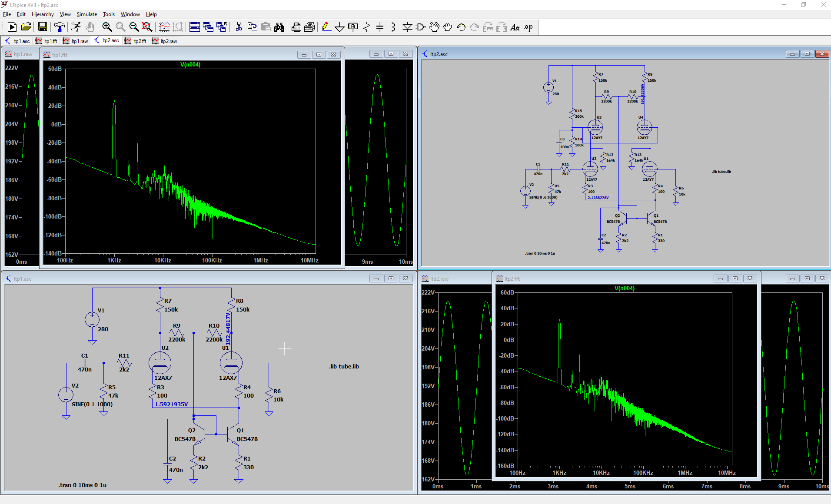Screen dimensions: 831x504
Task: Switch to the ltp2.fft tab
Action: [x=136, y=41]
